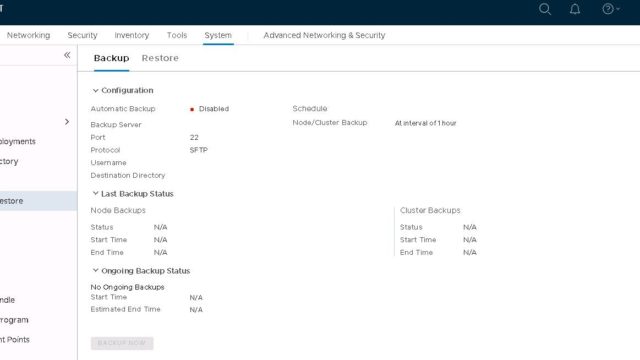Open the Networking tab
The image size is (640, 360).
(28, 35)
